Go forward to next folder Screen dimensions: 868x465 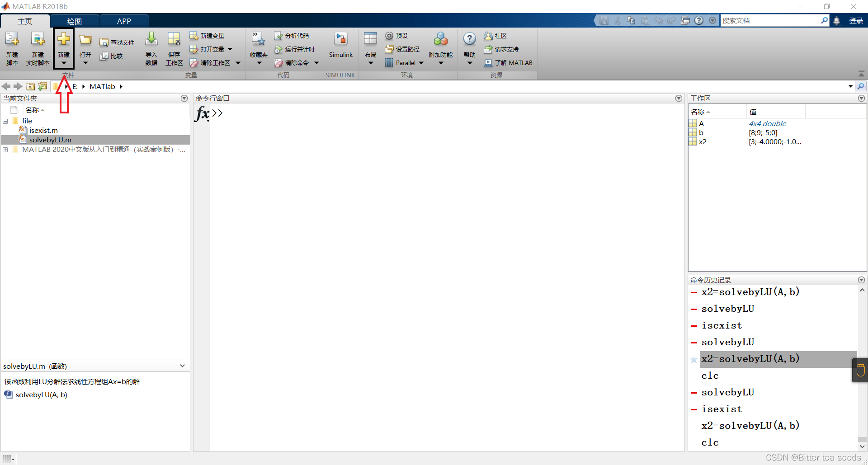coord(18,86)
